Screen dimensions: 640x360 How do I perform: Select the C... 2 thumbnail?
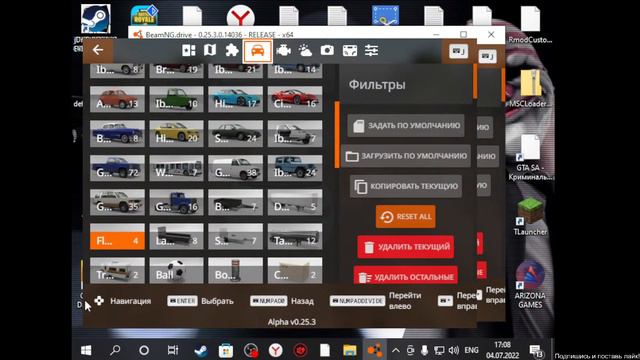pyautogui.click(x=295, y=270)
